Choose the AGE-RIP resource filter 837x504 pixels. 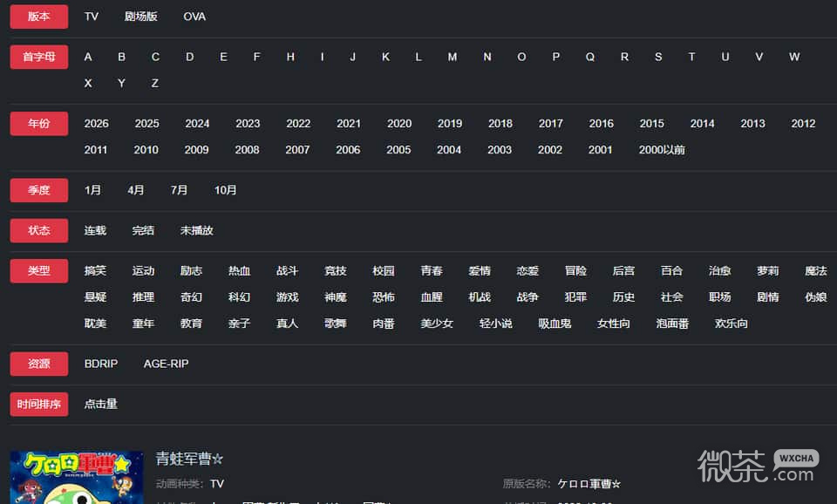click(166, 364)
